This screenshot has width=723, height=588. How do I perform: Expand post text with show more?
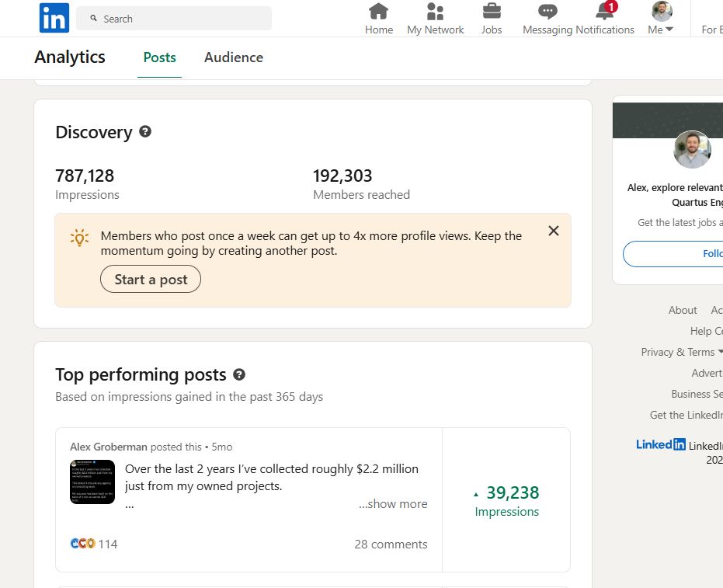point(393,503)
